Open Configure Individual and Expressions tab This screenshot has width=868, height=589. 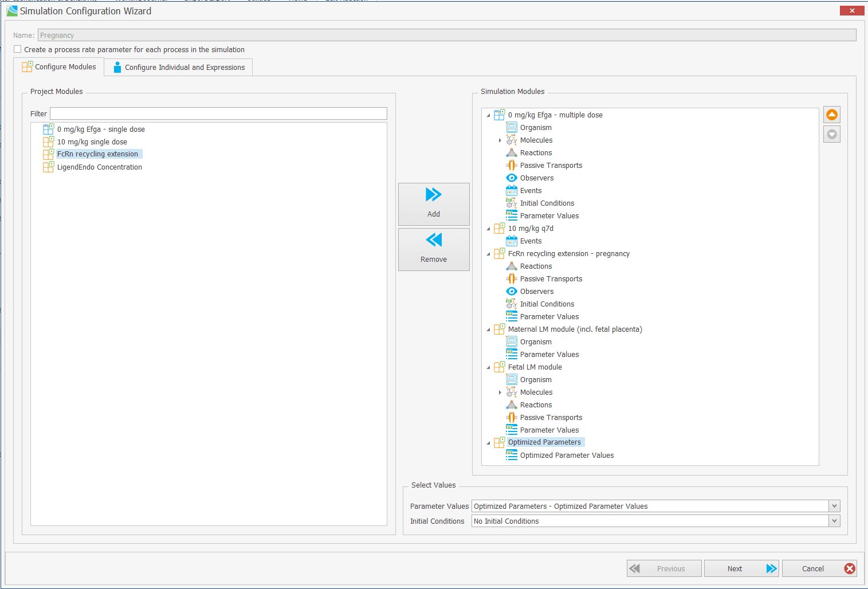pyautogui.click(x=179, y=67)
